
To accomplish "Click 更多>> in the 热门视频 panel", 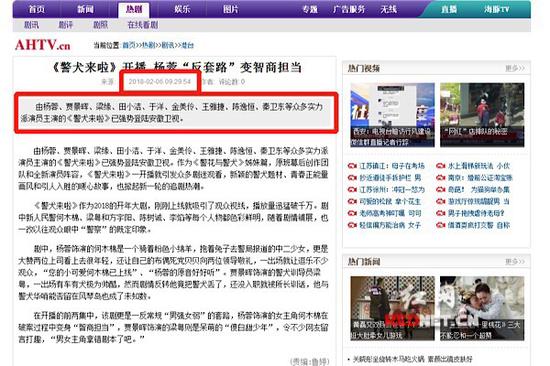I will pos(515,68).
